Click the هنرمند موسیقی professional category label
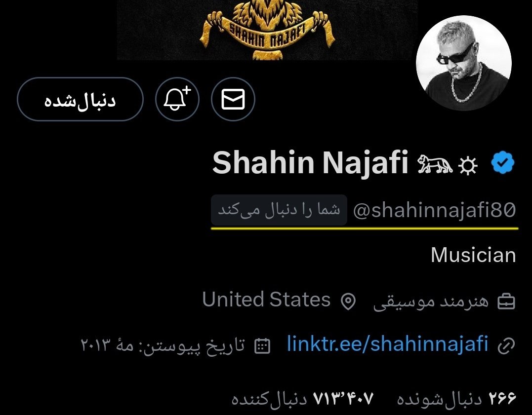The height and width of the screenshot is (415, 532). tap(431, 302)
